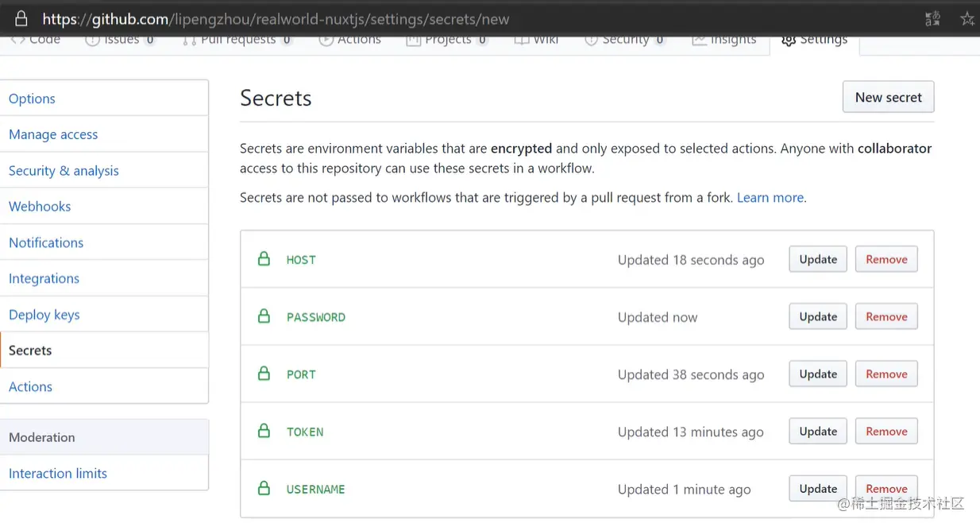Open the Wiki tab

pyautogui.click(x=537, y=40)
